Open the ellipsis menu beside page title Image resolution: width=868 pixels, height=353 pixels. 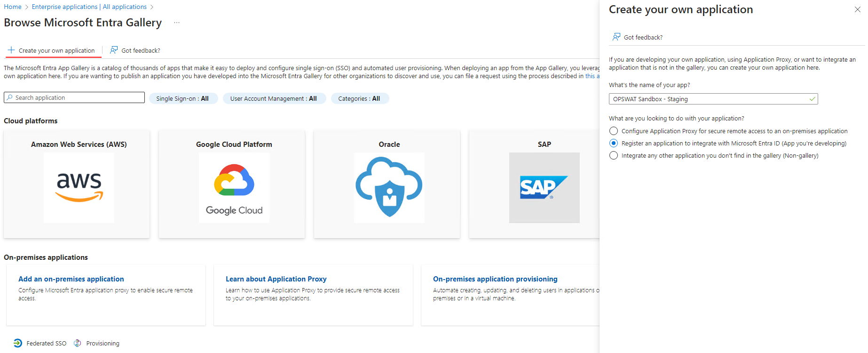point(177,23)
